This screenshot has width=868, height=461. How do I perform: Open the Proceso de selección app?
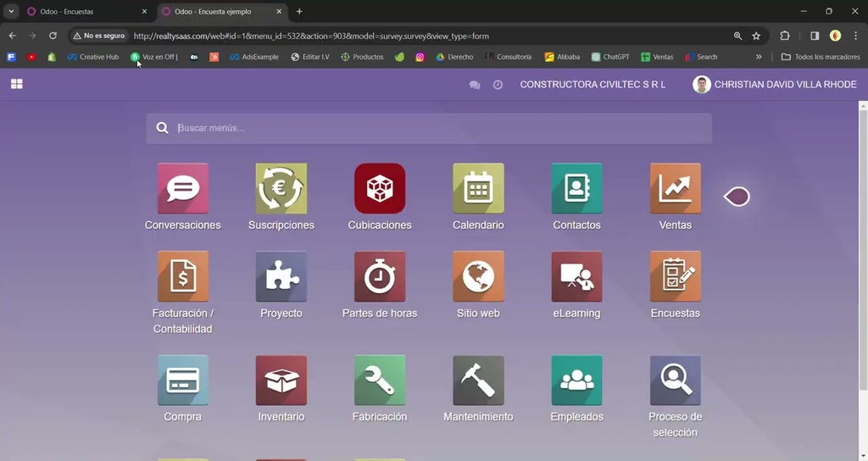pos(676,380)
